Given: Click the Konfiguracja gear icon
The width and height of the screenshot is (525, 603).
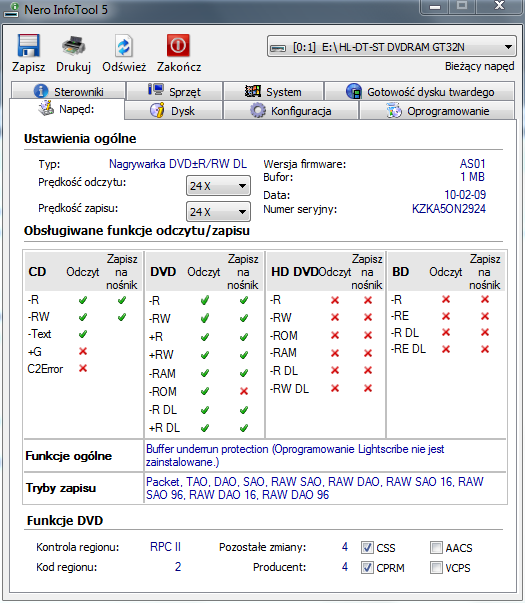Looking at the screenshot, I should click(x=258, y=111).
